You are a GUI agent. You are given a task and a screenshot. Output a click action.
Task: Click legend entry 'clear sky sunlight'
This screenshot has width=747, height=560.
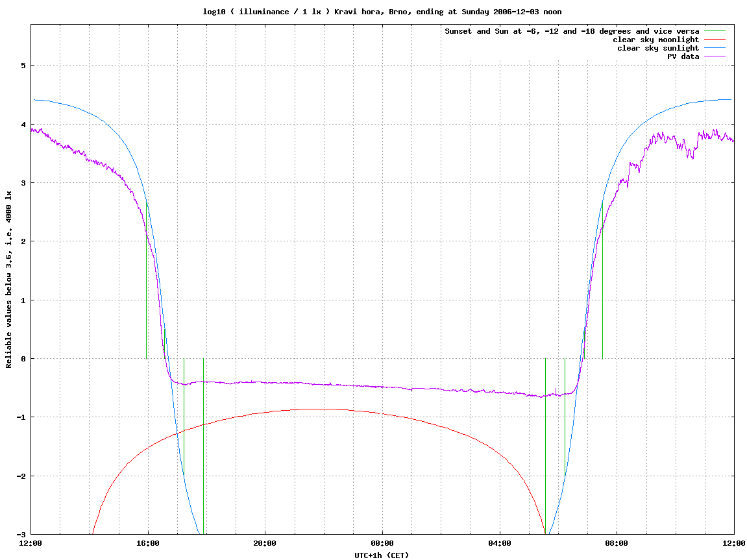coord(658,48)
